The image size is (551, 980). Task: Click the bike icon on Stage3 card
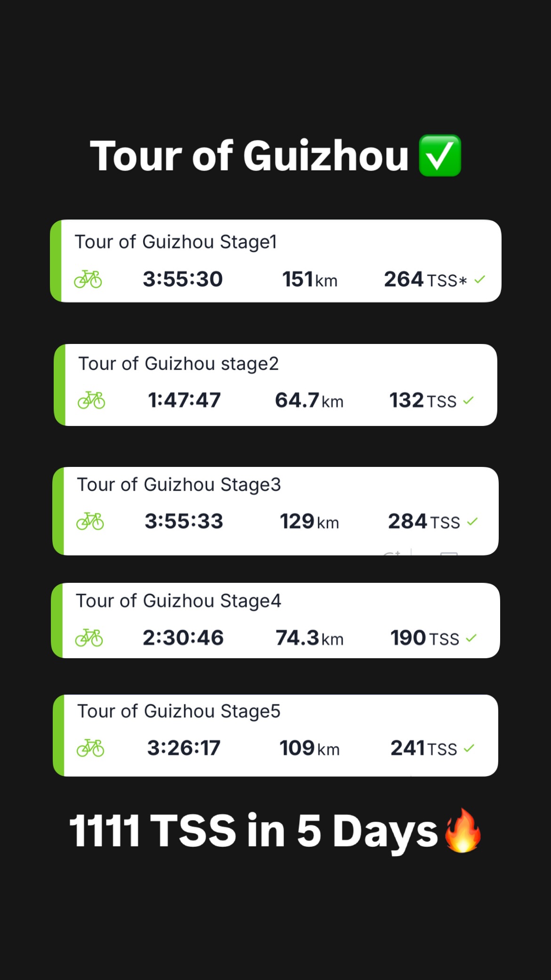point(90,521)
